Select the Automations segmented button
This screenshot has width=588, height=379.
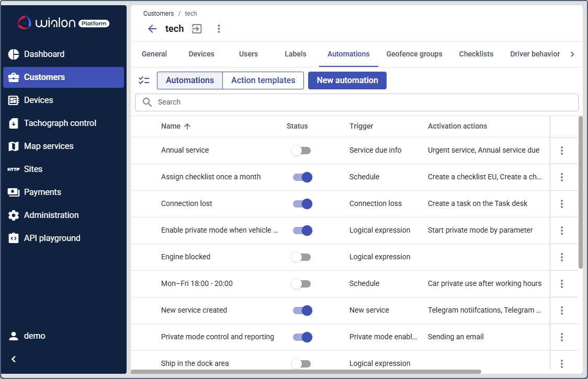point(190,80)
